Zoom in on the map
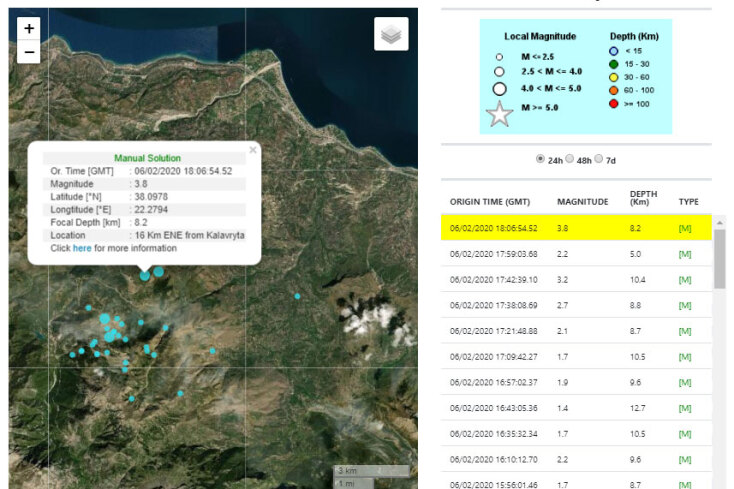The width and height of the screenshot is (734, 489). [29, 29]
